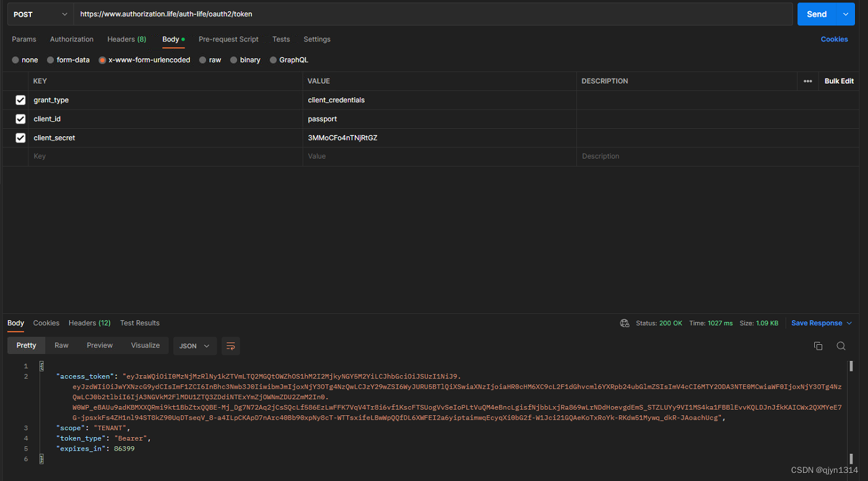Switch to the Raw response view
The image size is (868, 481).
[x=61, y=345]
